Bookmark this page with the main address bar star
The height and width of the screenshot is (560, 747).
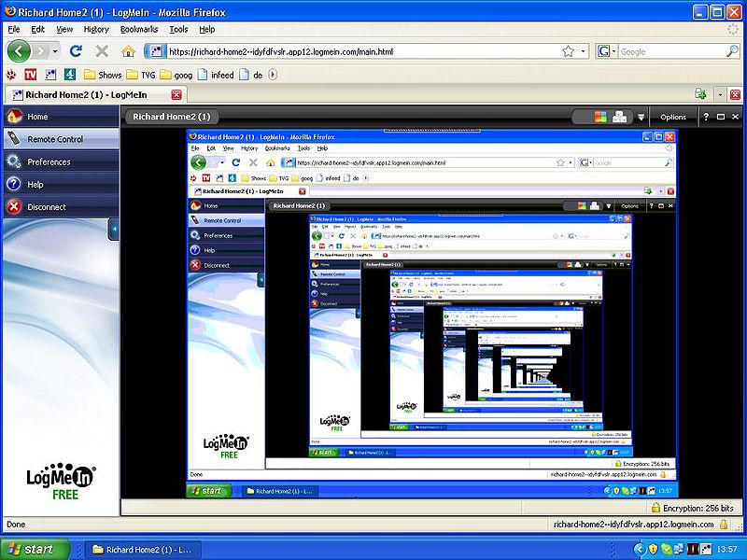568,51
